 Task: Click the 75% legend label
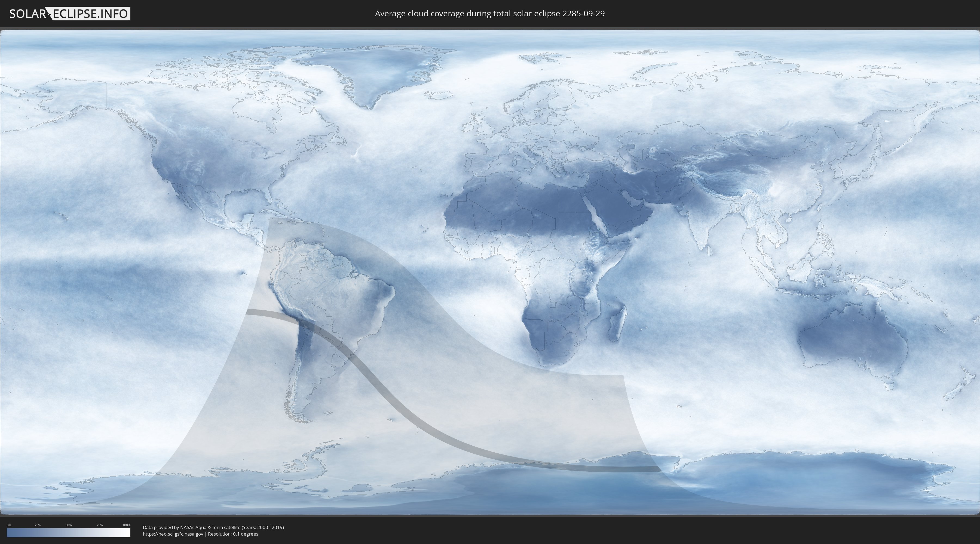click(99, 525)
